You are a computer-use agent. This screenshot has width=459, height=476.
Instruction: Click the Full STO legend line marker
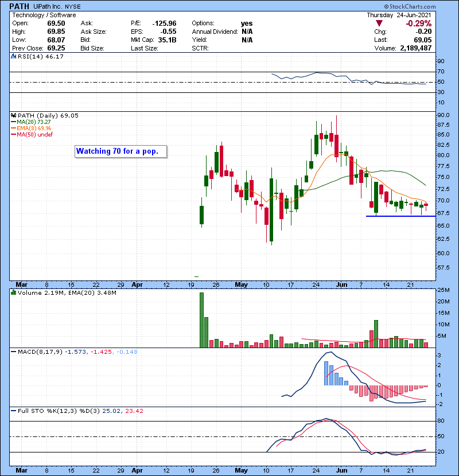click(13, 411)
